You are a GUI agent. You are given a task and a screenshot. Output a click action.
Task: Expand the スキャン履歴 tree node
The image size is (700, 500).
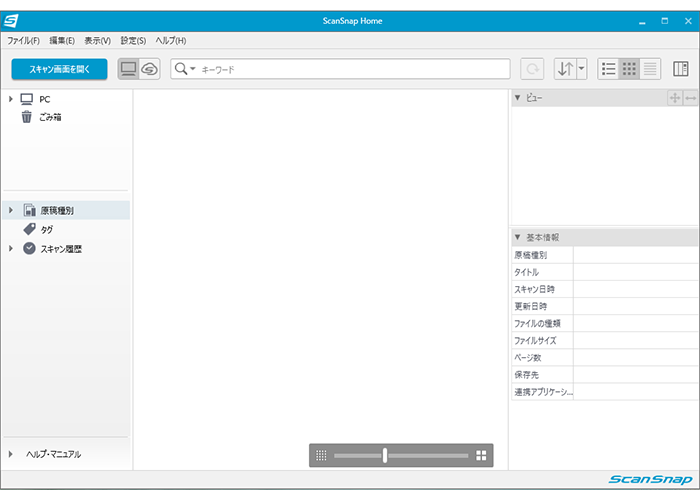(x=10, y=248)
